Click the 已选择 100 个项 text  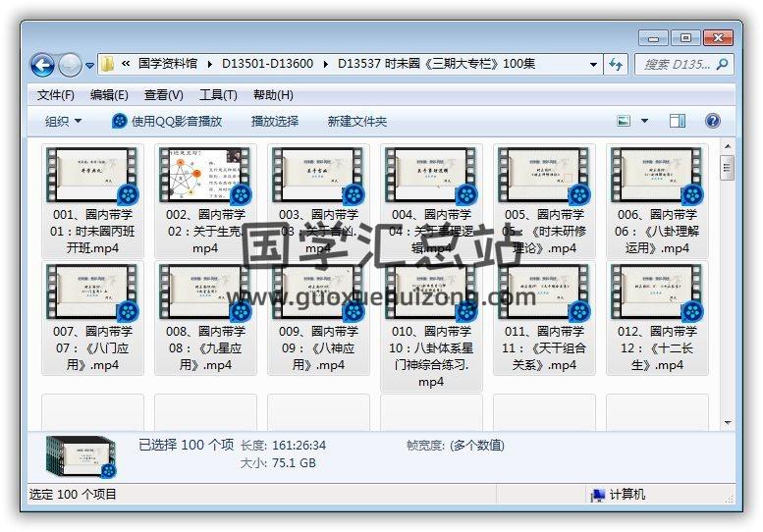click(186, 445)
